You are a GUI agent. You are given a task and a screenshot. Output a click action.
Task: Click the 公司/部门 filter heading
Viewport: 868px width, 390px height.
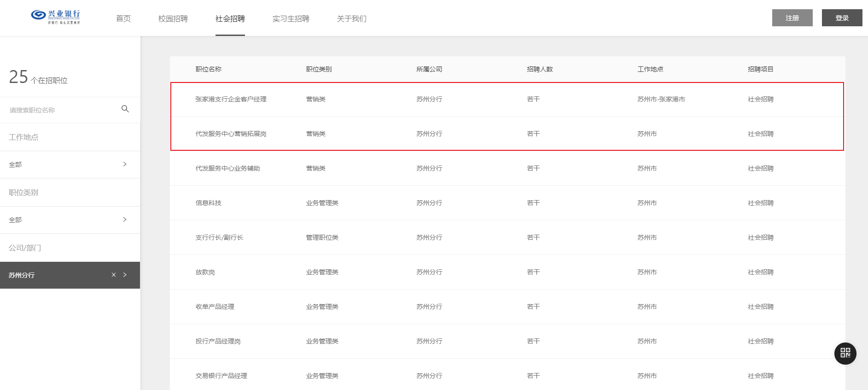coord(25,248)
